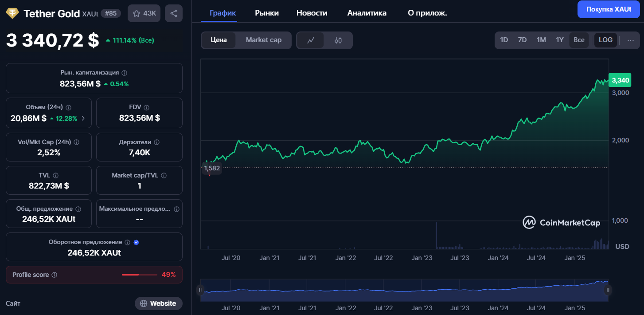Toggle LOG scale on chart

[605, 40]
